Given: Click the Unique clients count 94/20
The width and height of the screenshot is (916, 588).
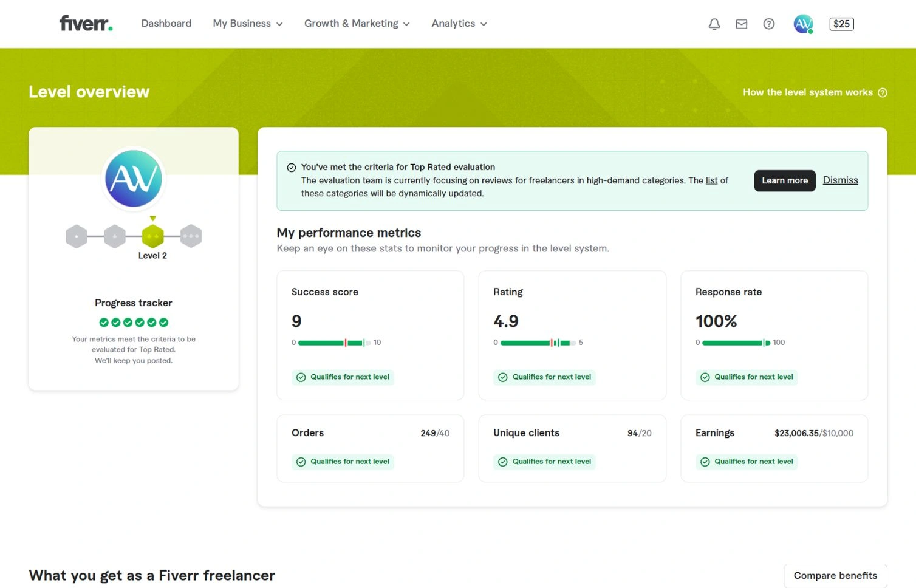Looking at the screenshot, I should pos(640,433).
